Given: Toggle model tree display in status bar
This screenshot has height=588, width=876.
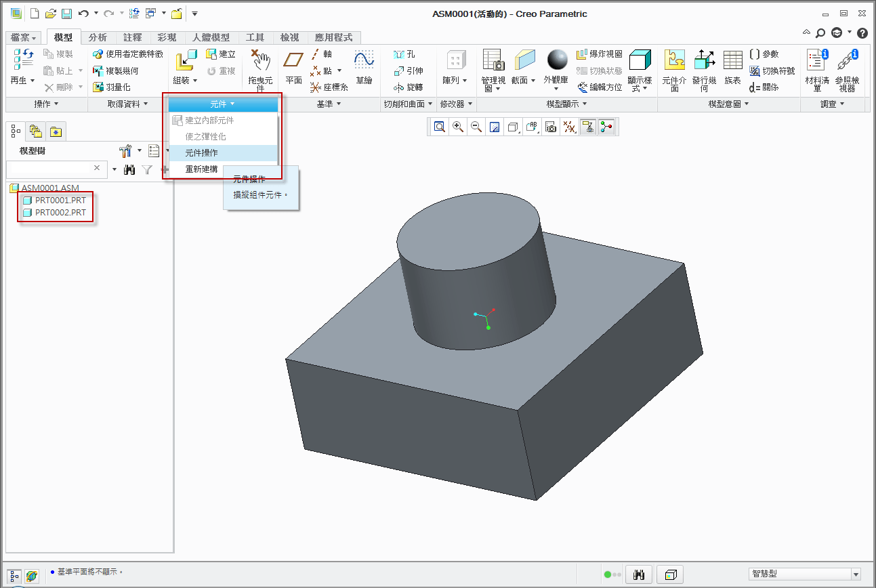Looking at the screenshot, I should [15, 575].
